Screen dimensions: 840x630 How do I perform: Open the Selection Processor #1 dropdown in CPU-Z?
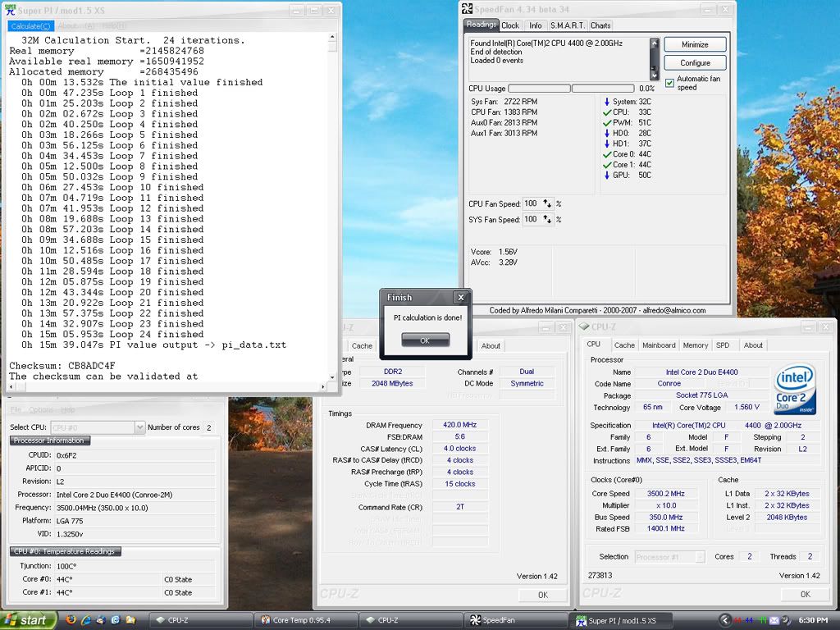click(x=700, y=557)
